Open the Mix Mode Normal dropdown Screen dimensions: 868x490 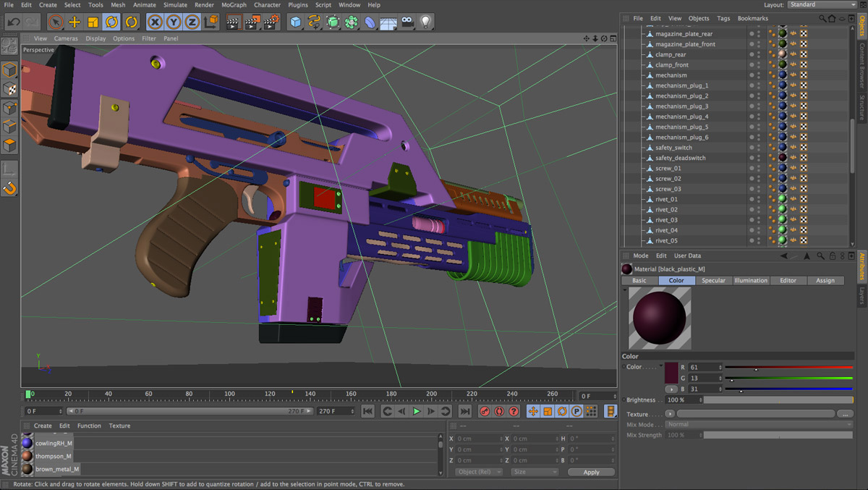coord(759,424)
